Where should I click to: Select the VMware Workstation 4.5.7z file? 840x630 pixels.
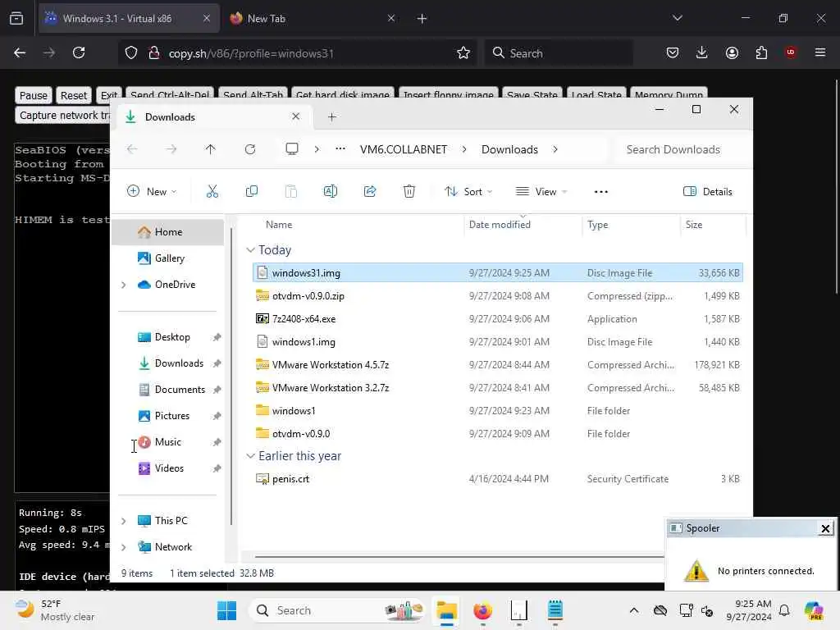tap(497, 365)
